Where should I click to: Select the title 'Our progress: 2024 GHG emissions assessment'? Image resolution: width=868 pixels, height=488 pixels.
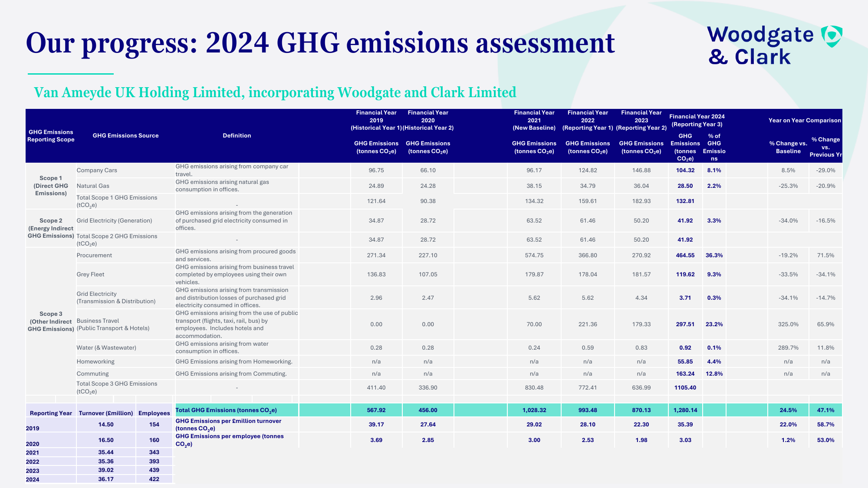[320, 43]
